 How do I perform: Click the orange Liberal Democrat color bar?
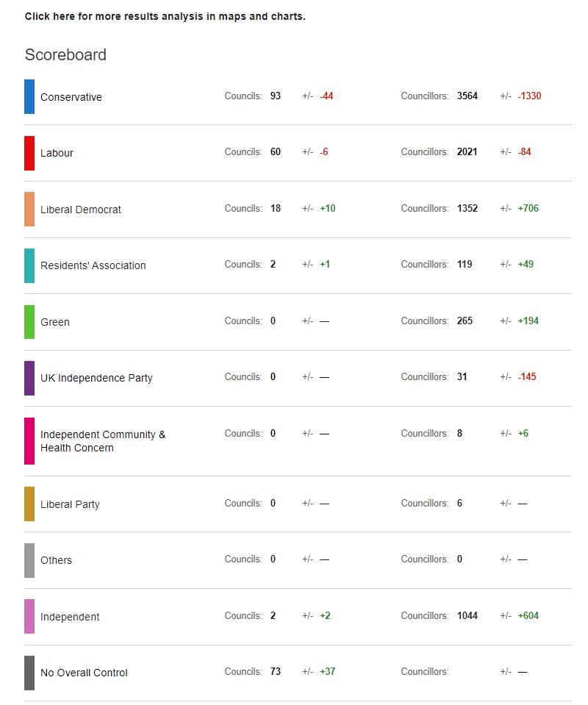29,210
